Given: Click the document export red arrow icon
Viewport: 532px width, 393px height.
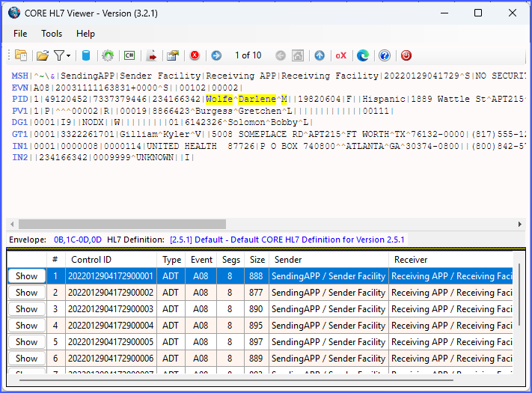Looking at the screenshot, I should click(151, 55).
